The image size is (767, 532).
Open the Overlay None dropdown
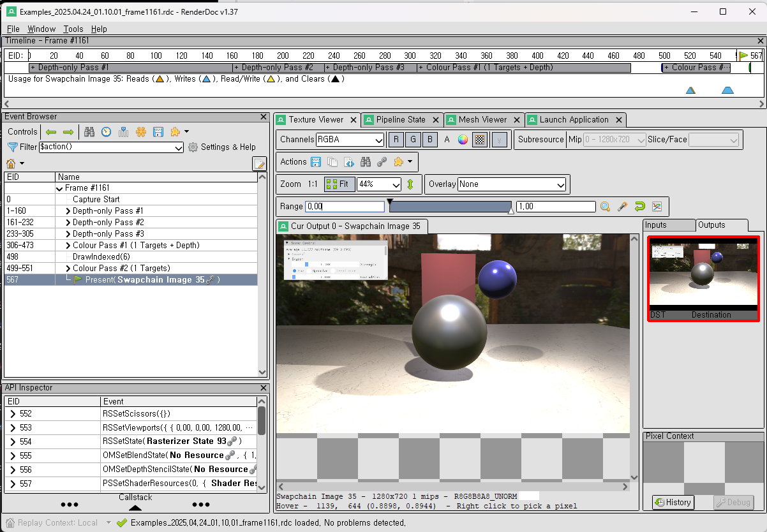coord(512,184)
